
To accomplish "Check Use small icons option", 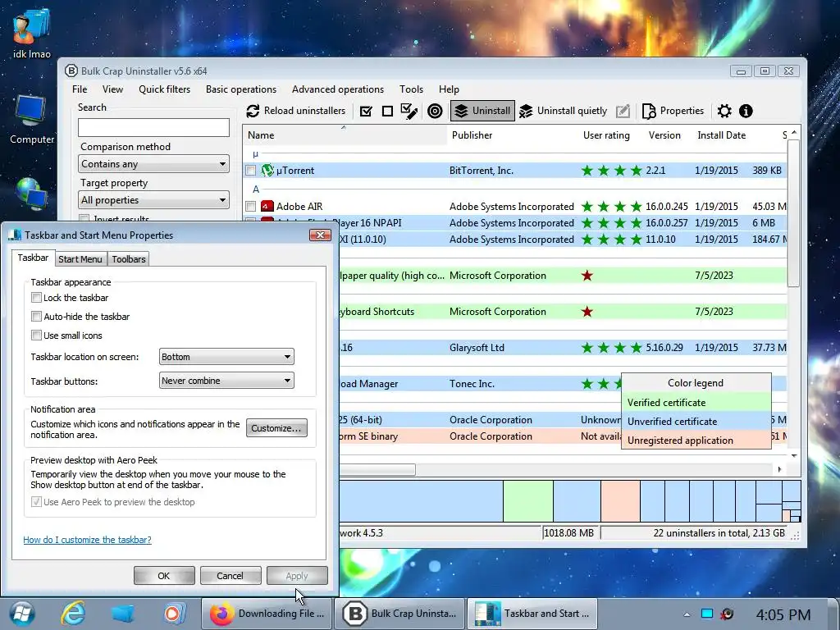I will (x=36, y=336).
